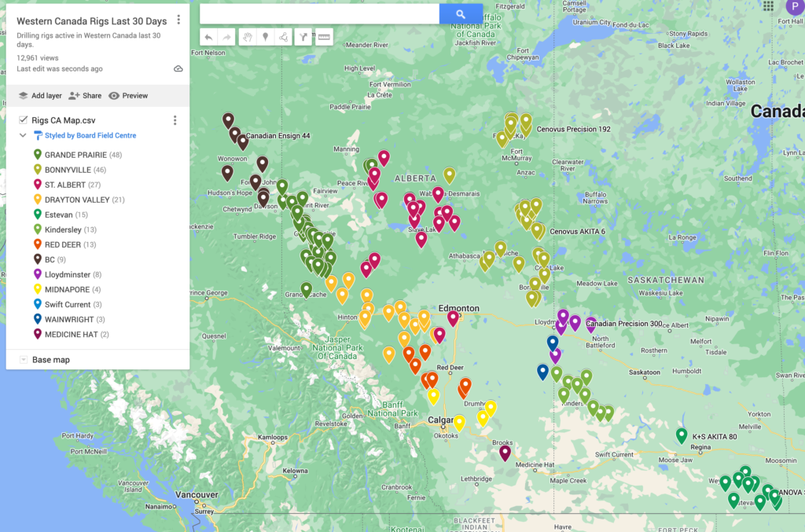
Task: Click the maroon pin near Brooks
Action: 505,453
